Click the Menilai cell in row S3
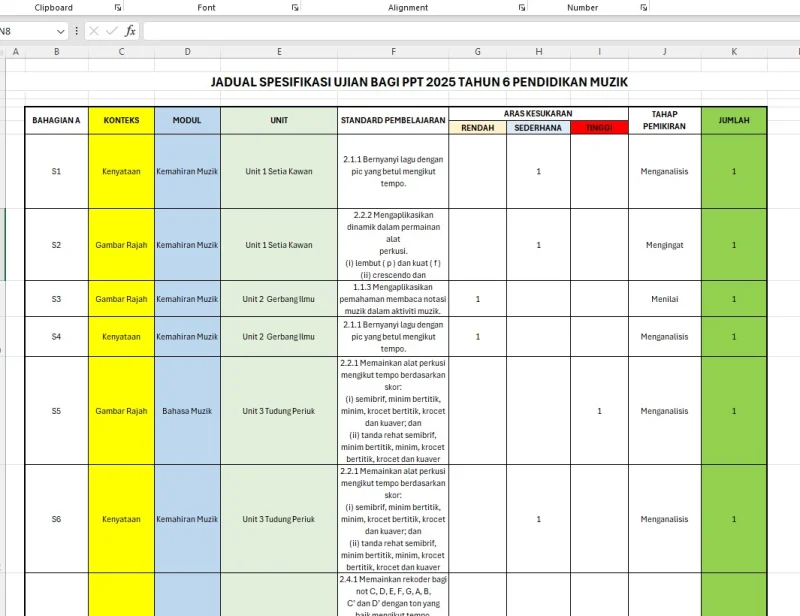Screen dimensions: 800x616 664,299
